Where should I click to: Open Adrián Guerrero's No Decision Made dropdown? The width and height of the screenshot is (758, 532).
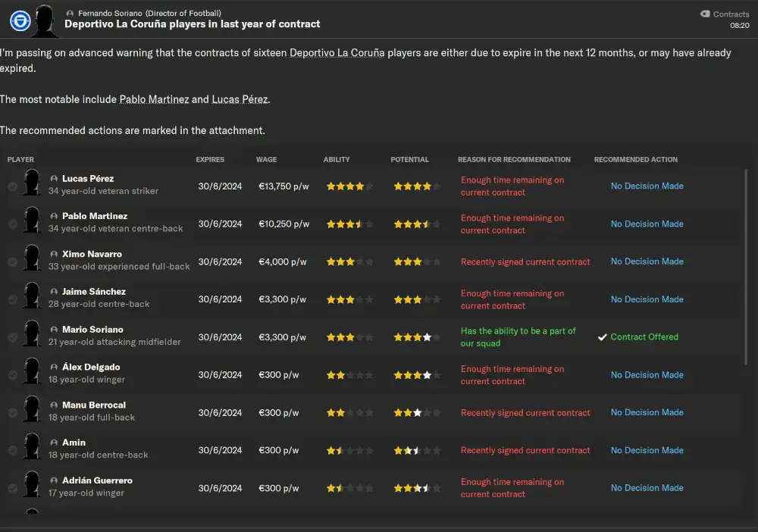647,488
